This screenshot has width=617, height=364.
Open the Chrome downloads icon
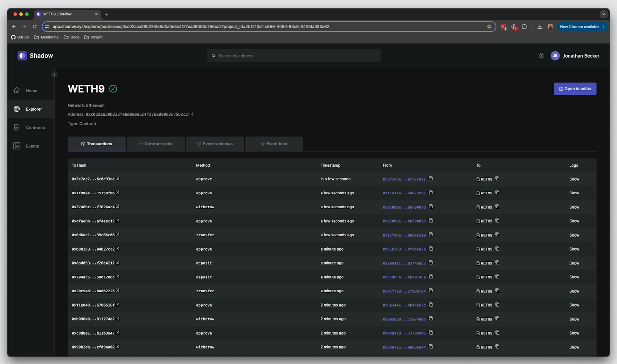point(540,27)
